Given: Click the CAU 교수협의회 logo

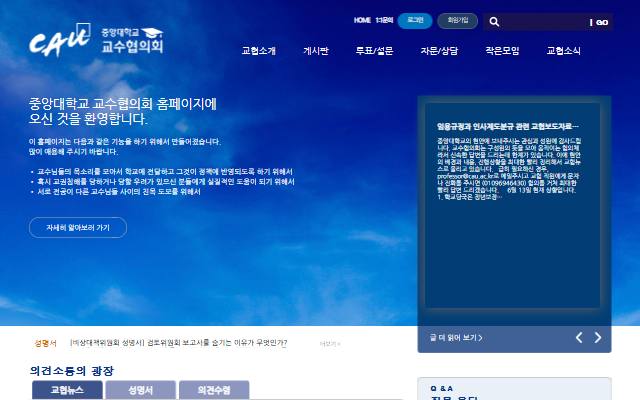Looking at the screenshot, I should pos(96,40).
